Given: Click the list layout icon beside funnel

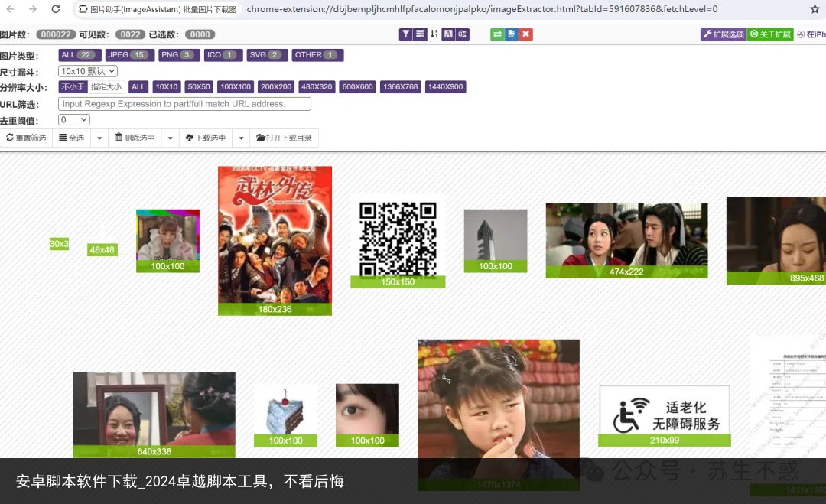Looking at the screenshot, I should [420, 34].
